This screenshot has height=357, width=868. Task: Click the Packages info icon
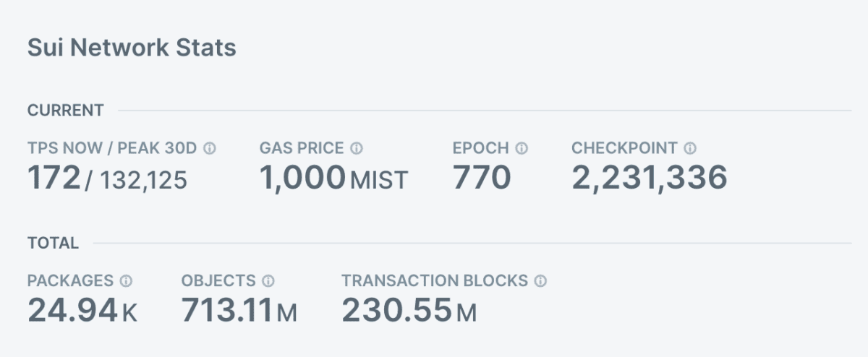click(126, 280)
